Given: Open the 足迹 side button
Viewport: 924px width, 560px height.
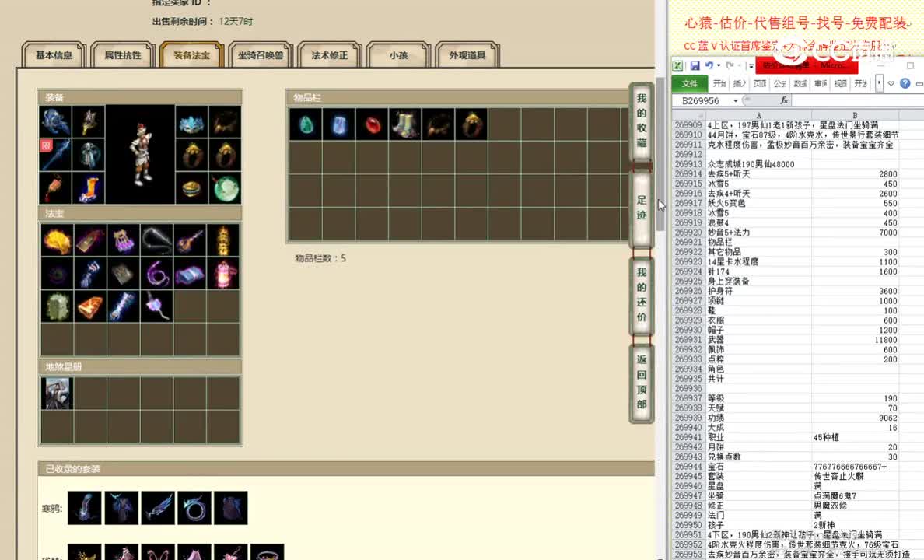Looking at the screenshot, I should pyautogui.click(x=642, y=208).
